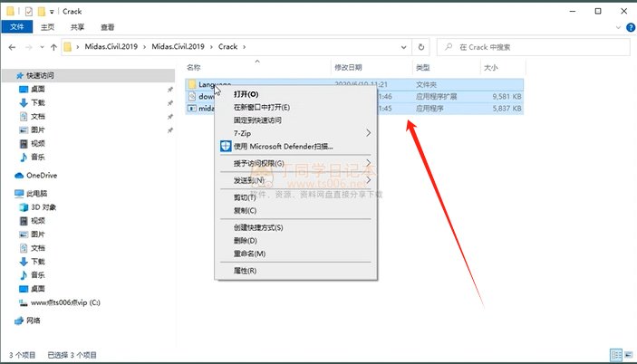Open the www点ts006点vip (C:) drive
This screenshot has width=637, height=364.
click(x=65, y=302)
